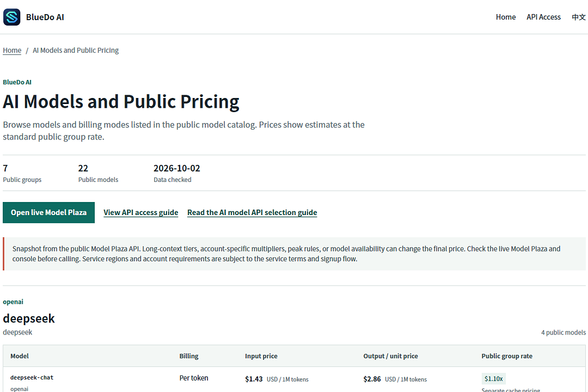The width and height of the screenshot is (588, 392).
Task: Go to API Access in the header
Action: [x=543, y=17]
